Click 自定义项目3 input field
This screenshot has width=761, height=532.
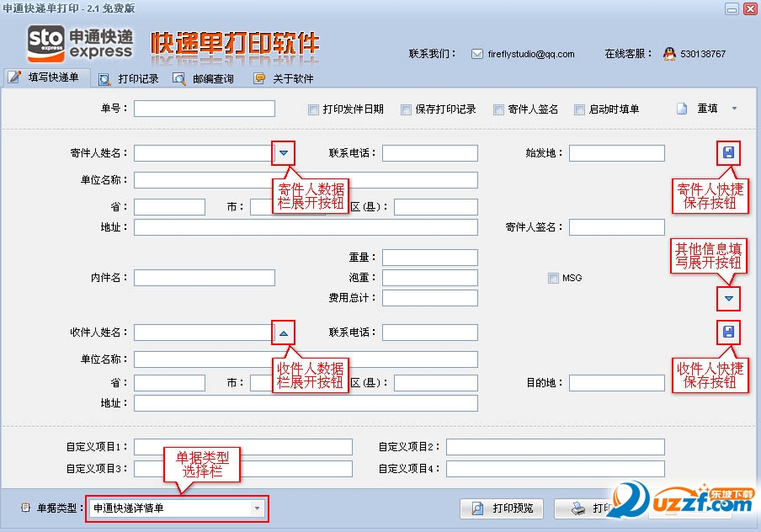pyautogui.click(x=243, y=469)
